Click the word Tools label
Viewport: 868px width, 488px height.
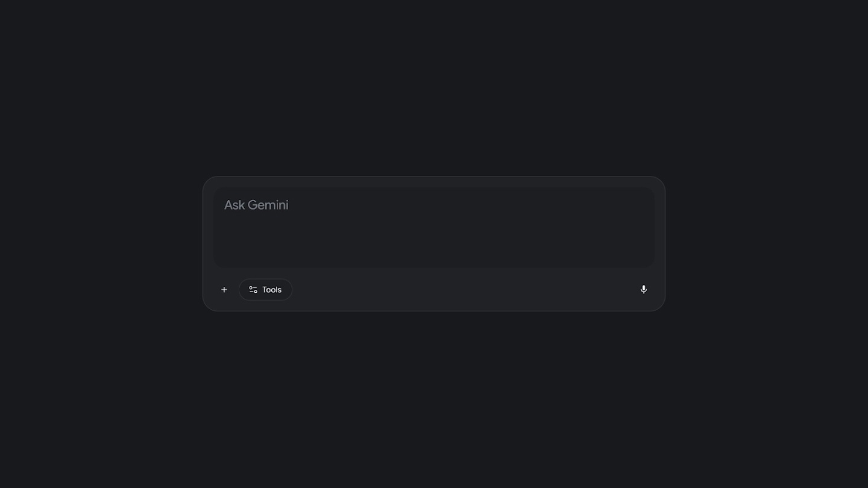(272, 290)
